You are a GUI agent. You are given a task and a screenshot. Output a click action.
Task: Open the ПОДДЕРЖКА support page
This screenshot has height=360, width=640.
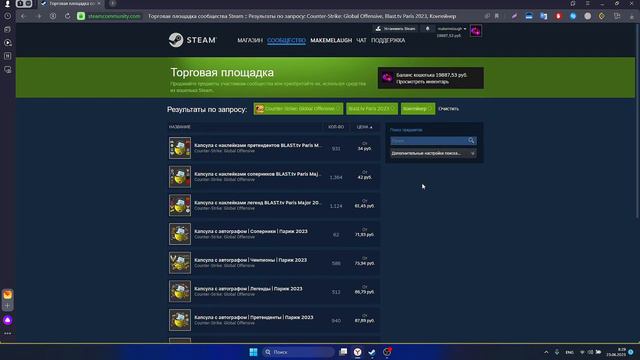point(388,40)
